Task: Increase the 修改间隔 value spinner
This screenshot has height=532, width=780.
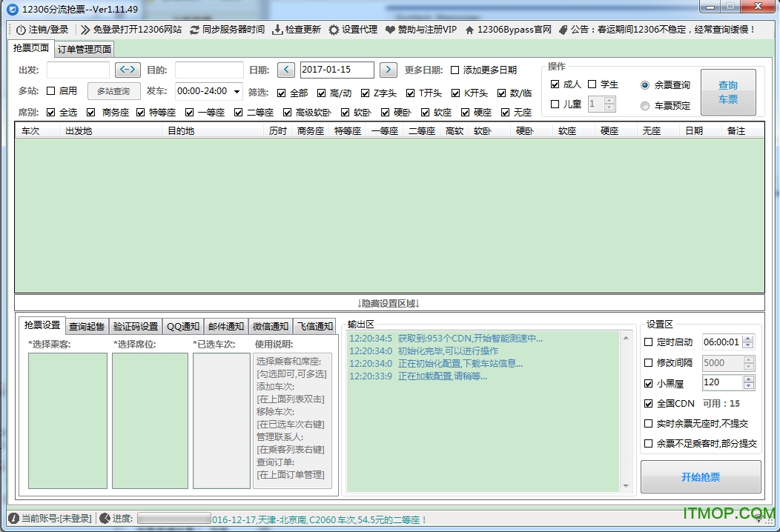Action: pyautogui.click(x=748, y=359)
